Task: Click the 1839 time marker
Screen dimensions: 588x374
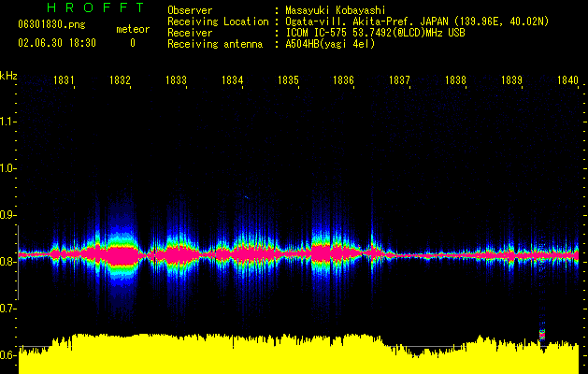Action: click(x=511, y=80)
